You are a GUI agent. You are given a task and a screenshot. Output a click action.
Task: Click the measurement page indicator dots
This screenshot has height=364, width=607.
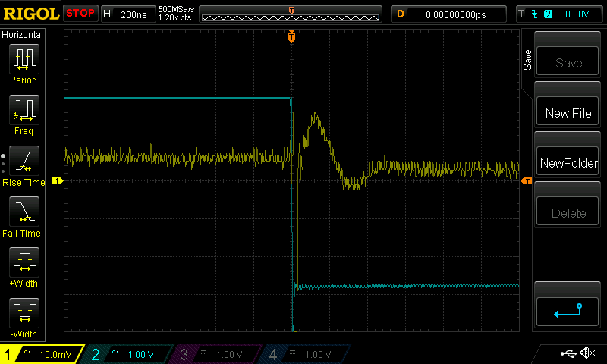point(3,164)
